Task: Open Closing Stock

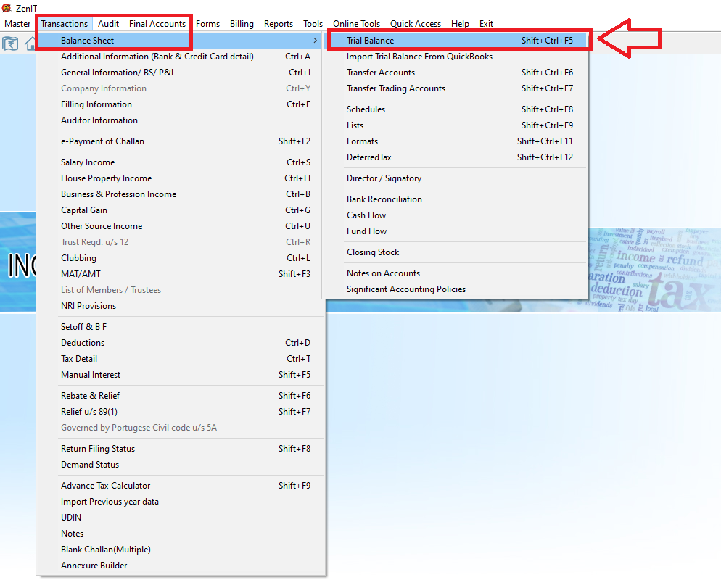Action: (x=456, y=252)
